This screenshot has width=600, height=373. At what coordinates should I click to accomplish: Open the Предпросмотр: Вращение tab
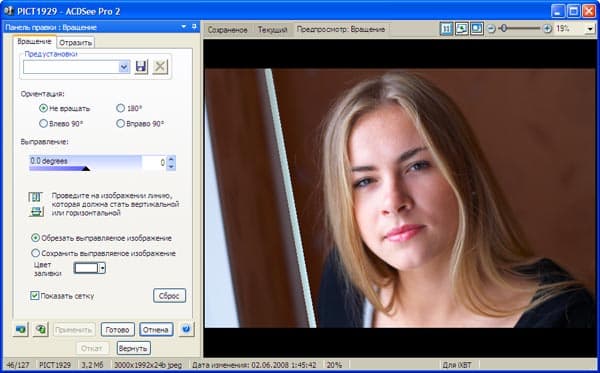[341, 29]
